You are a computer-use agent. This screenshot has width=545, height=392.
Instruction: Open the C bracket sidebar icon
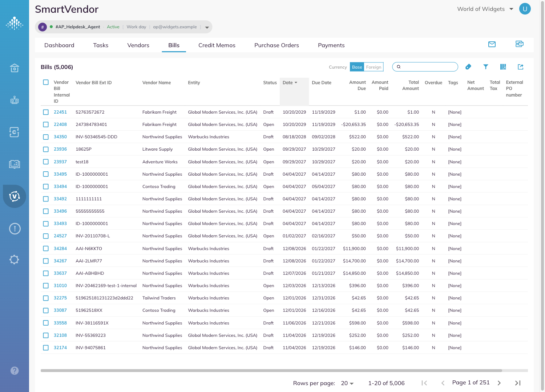[x=15, y=132]
